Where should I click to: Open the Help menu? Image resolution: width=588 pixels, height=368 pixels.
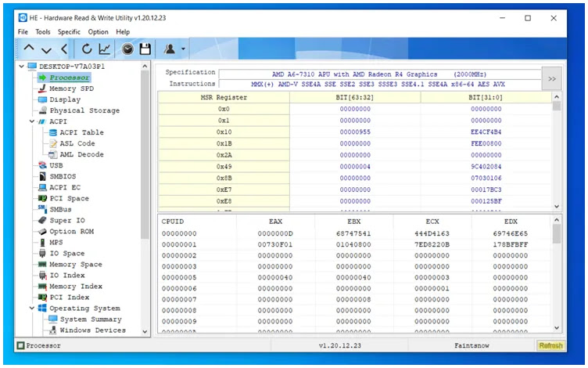(x=123, y=32)
